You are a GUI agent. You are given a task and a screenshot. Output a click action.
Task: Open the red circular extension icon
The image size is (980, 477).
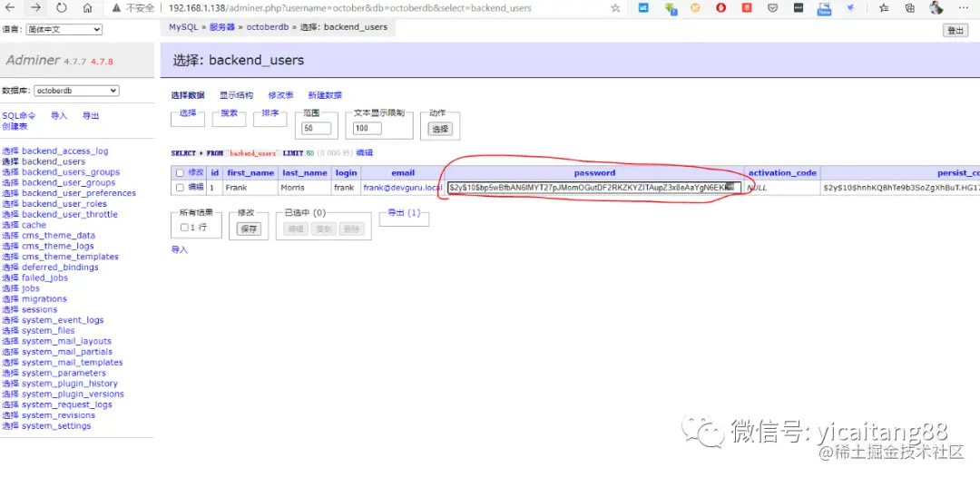(x=721, y=8)
